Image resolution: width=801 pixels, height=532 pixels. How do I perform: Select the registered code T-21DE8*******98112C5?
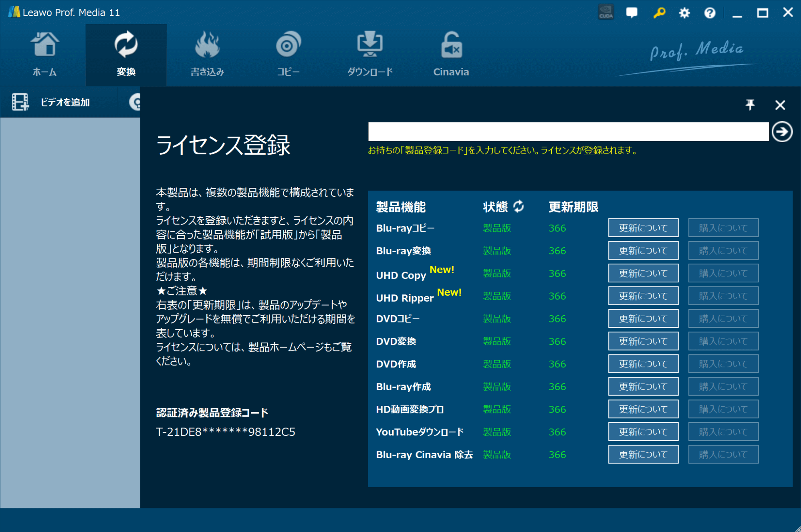click(226, 432)
